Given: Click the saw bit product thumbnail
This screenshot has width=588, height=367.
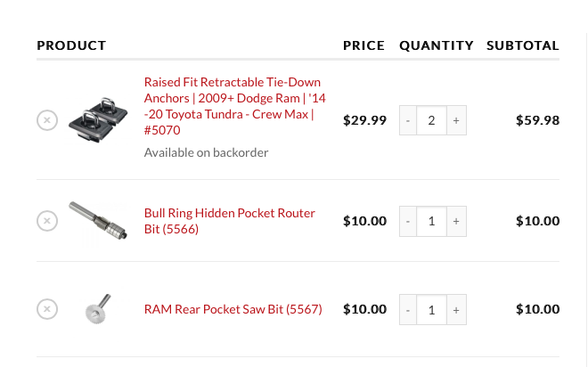Looking at the screenshot, I should [98, 309].
